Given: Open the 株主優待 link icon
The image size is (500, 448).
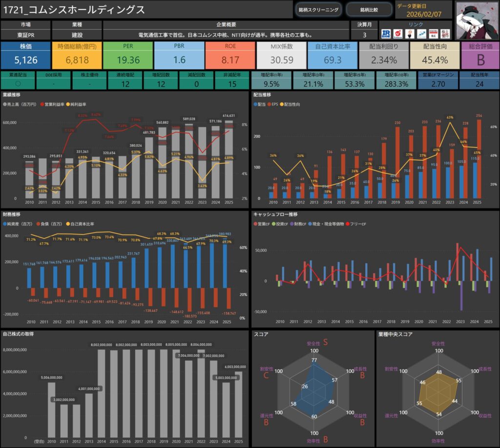Looking at the screenshot, I should point(445,34).
